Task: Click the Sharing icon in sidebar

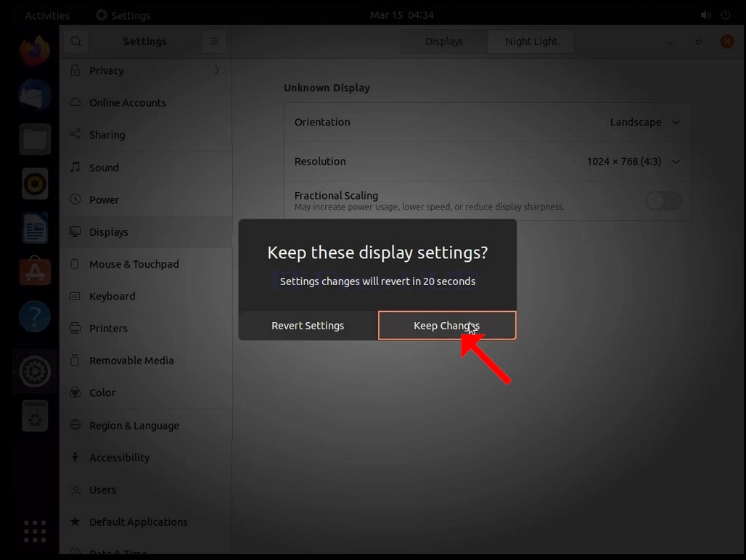Action: [x=75, y=134]
